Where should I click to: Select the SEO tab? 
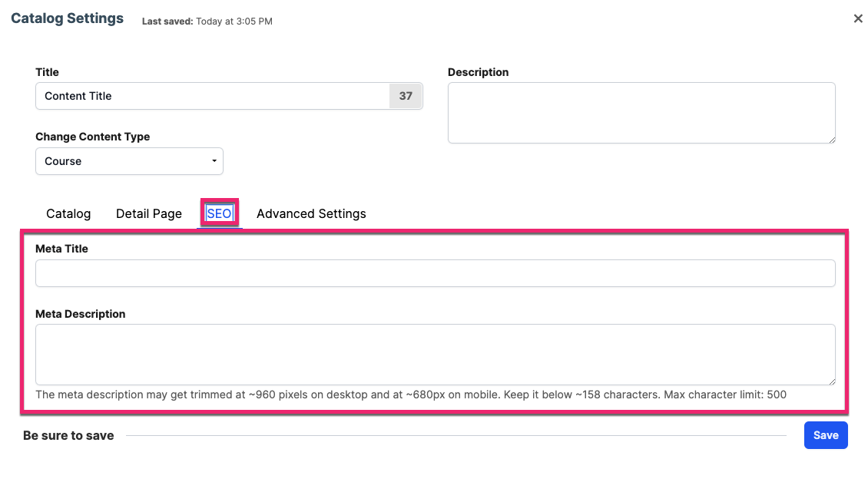point(220,213)
